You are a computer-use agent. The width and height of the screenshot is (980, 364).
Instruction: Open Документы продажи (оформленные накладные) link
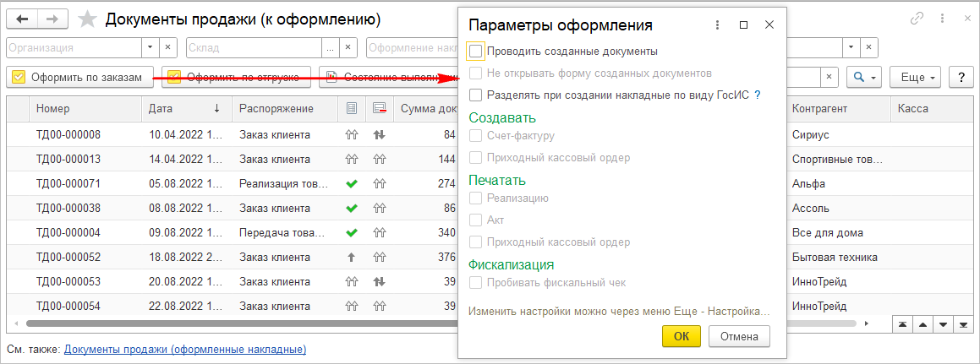185,349
